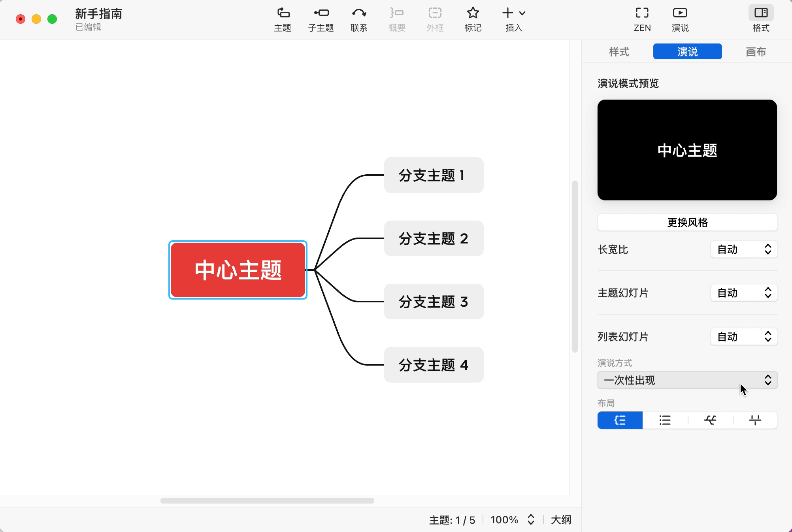792x532 pixels.
Task: Enter ZEN mode
Action: point(642,19)
